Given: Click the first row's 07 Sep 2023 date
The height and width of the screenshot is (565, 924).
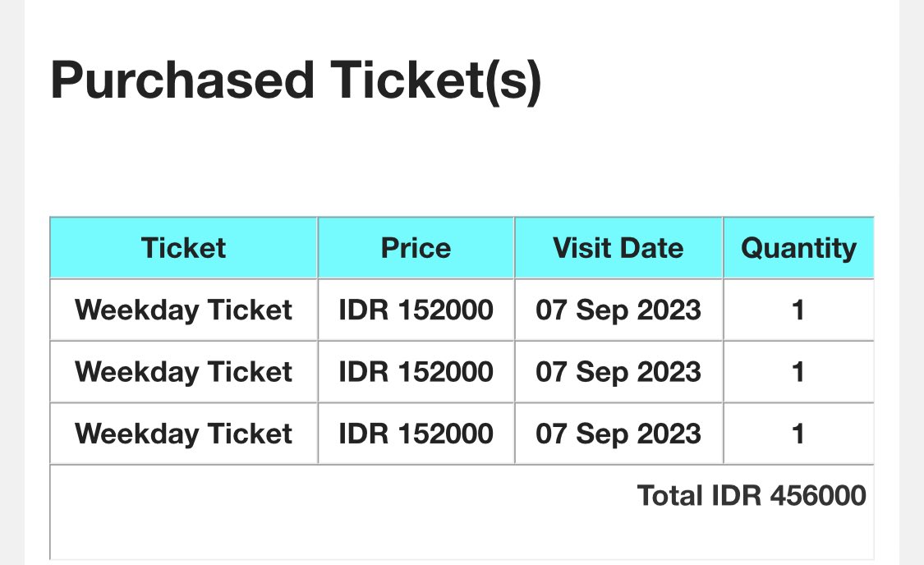Looking at the screenshot, I should (618, 310).
